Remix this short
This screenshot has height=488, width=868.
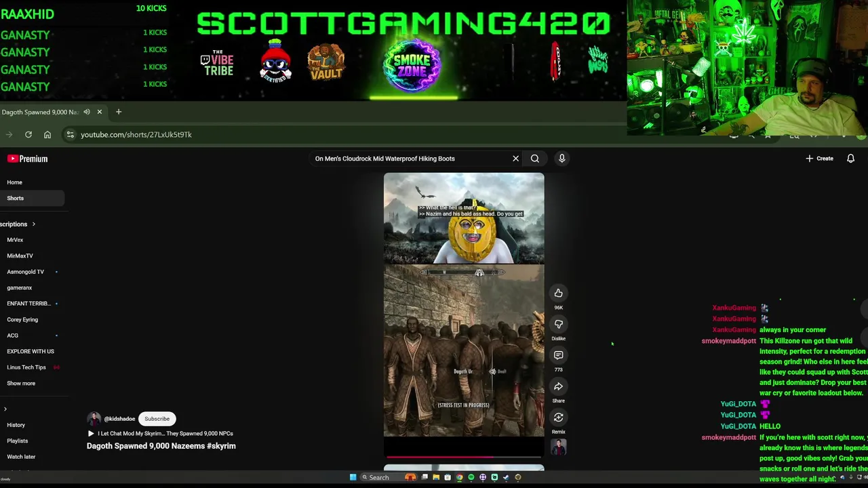558,418
